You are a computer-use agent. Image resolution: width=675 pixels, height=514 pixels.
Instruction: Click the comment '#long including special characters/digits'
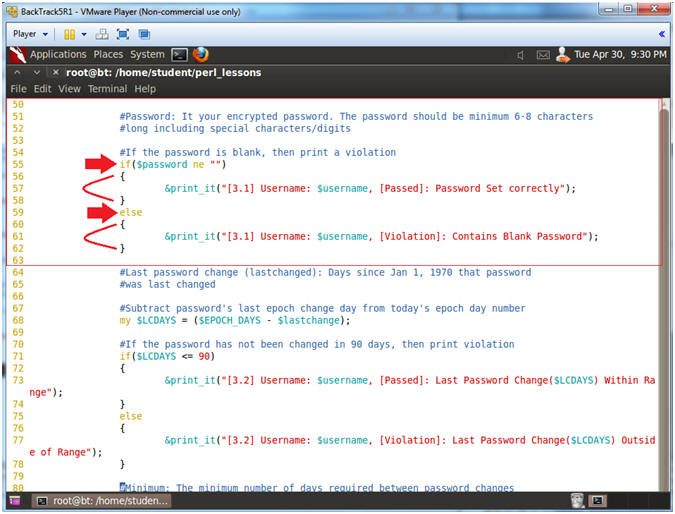(x=235, y=129)
